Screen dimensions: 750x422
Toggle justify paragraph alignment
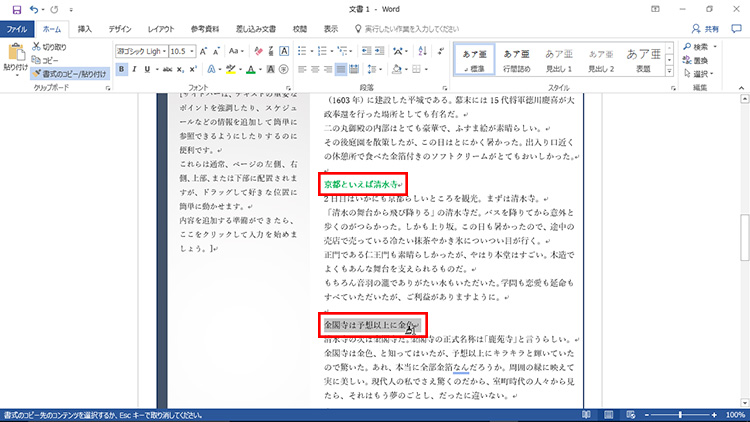coord(340,69)
